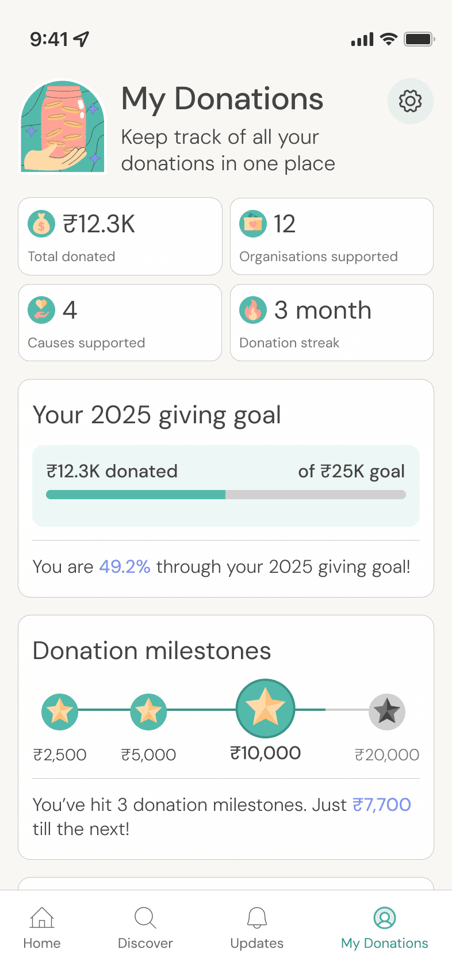Tap the Your 2025 giving goal heading
Image resolution: width=452 pixels, height=980 pixels.
point(157,415)
